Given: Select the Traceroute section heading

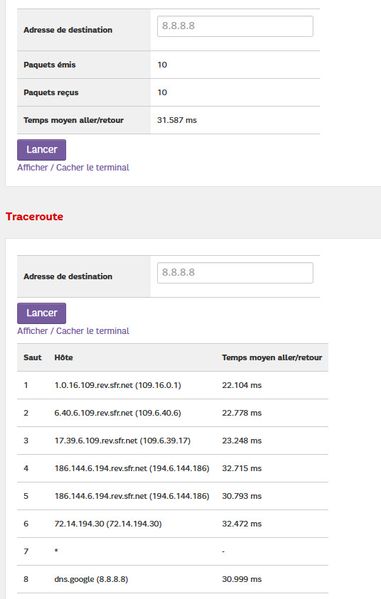Looking at the screenshot, I should click(x=34, y=217).
